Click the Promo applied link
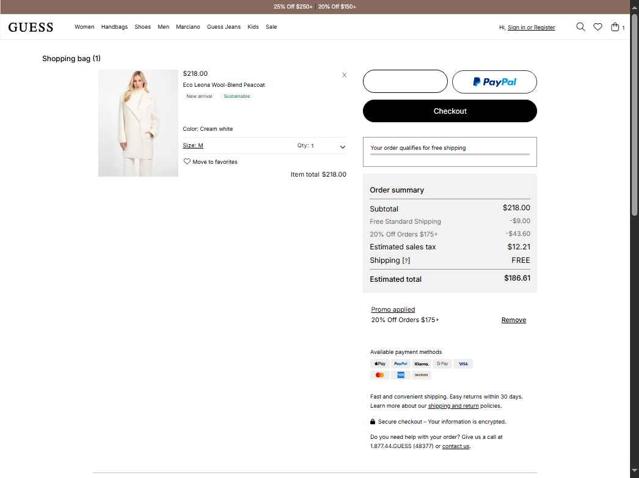The height and width of the screenshot is (478, 639). tap(393, 309)
